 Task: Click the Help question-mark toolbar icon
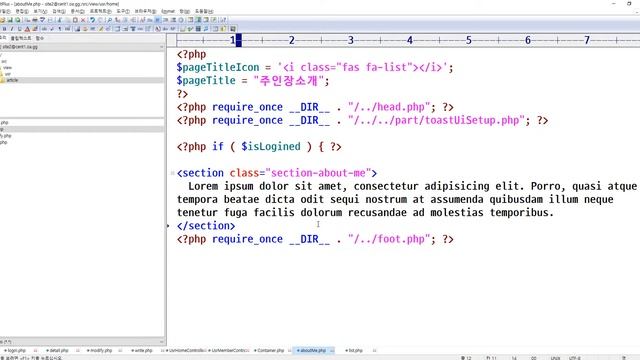[x=223, y=20]
